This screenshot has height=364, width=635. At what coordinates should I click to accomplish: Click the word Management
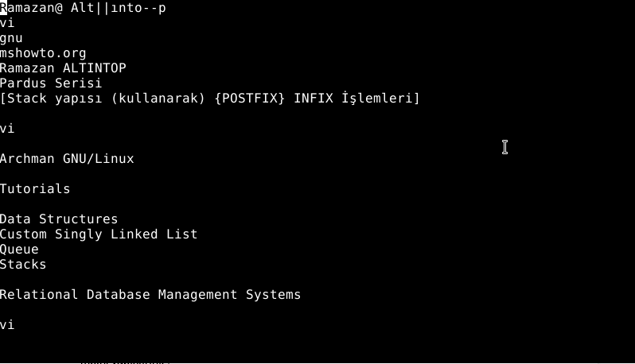click(197, 294)
